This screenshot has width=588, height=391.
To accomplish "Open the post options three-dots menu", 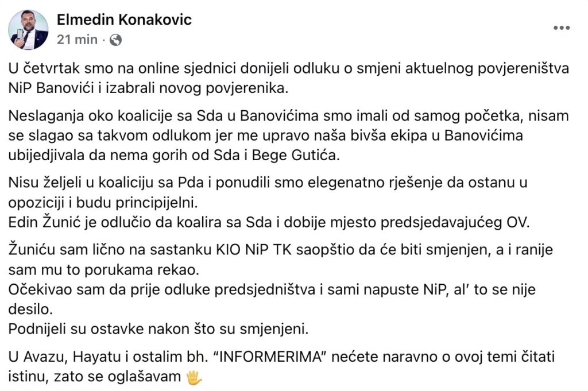I will (561, 28).
